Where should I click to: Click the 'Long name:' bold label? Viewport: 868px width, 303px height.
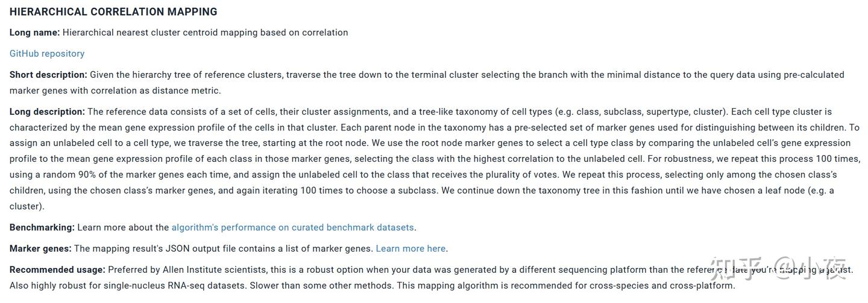click(34, 33)
